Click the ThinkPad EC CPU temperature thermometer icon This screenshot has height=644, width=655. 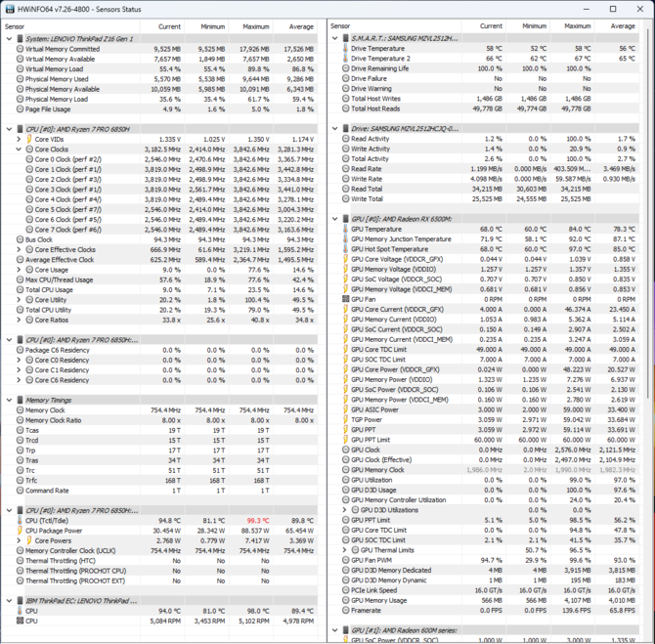[20, 611]
